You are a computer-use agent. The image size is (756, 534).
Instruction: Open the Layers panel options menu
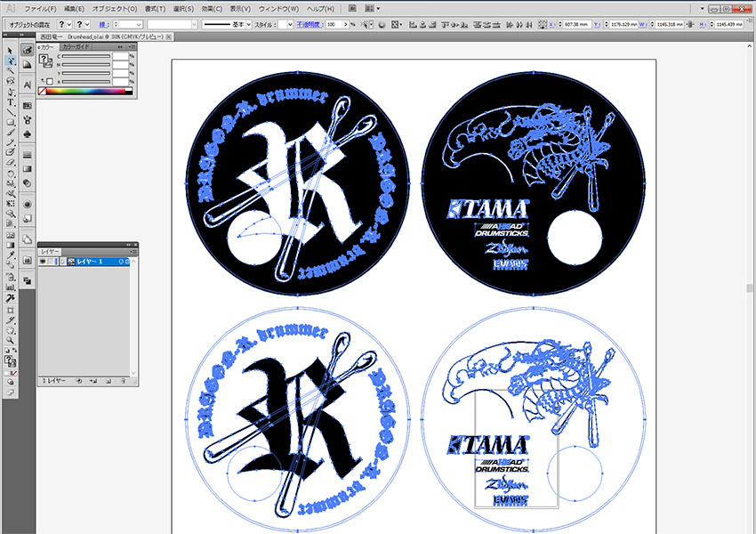point(133,252)
